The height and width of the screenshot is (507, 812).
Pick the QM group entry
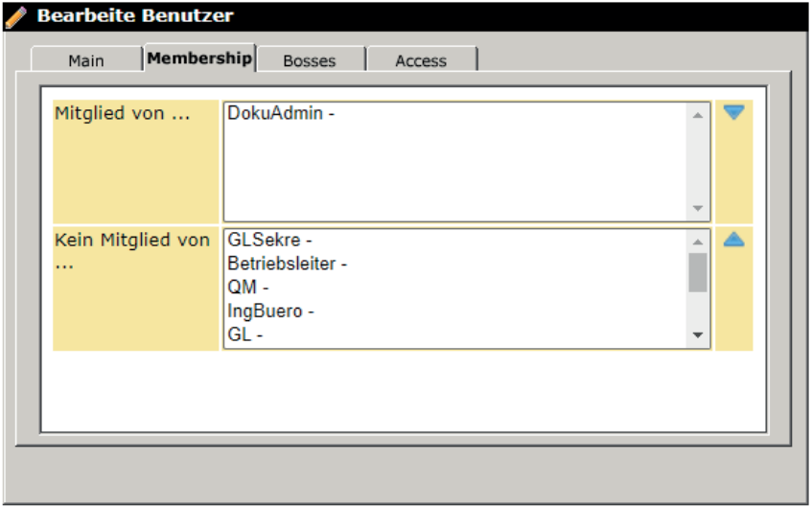pos(247,288)
